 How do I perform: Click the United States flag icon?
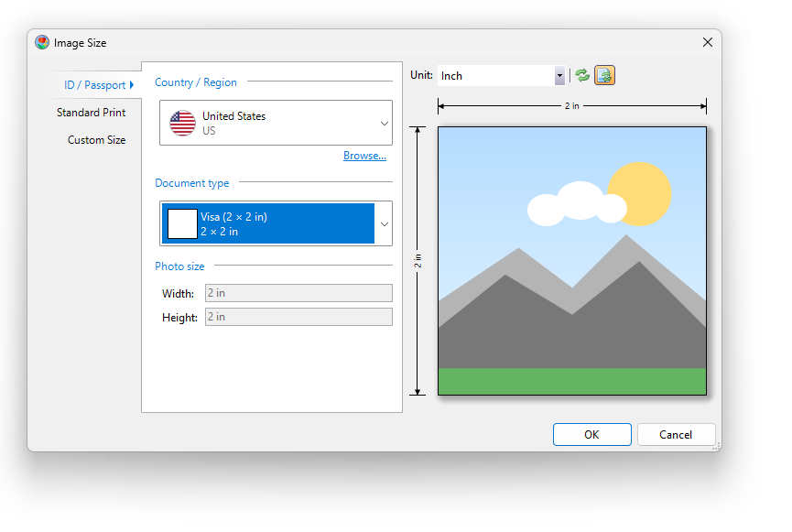click(183, 123)
